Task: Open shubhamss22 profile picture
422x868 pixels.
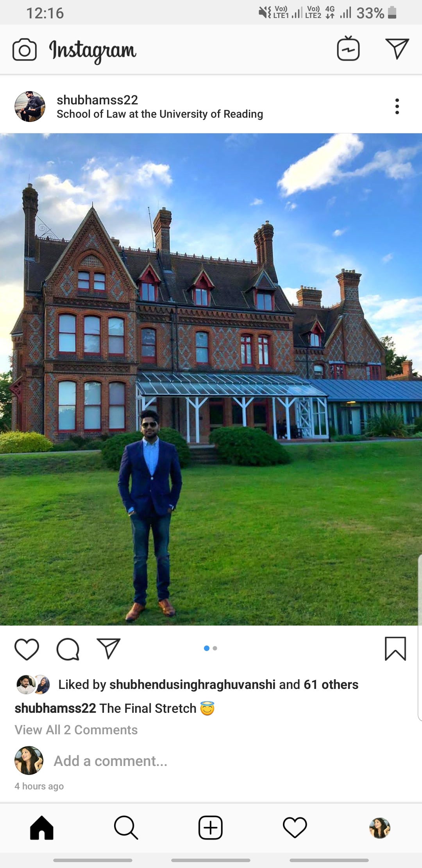Action: pos(30,106)
